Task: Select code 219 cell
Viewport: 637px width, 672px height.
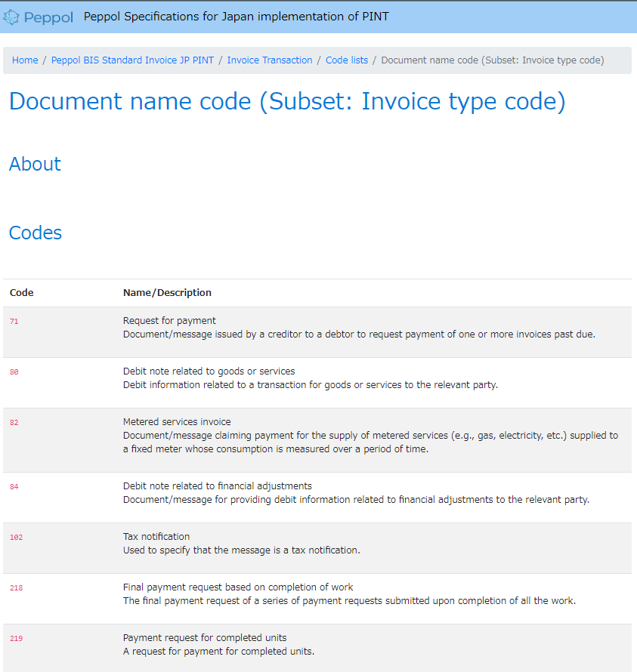Action: click(x=17, y=639)
